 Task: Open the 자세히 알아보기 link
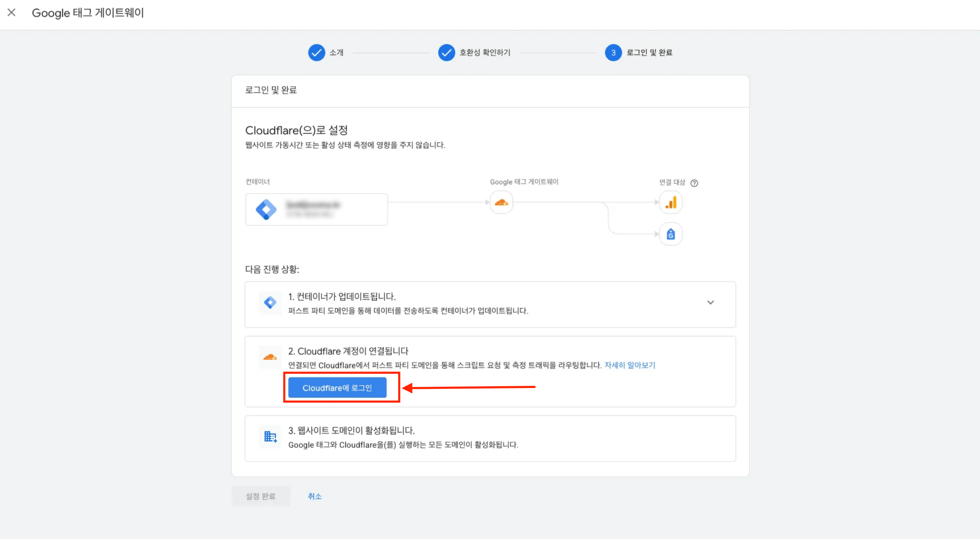[x=630, y=365]
